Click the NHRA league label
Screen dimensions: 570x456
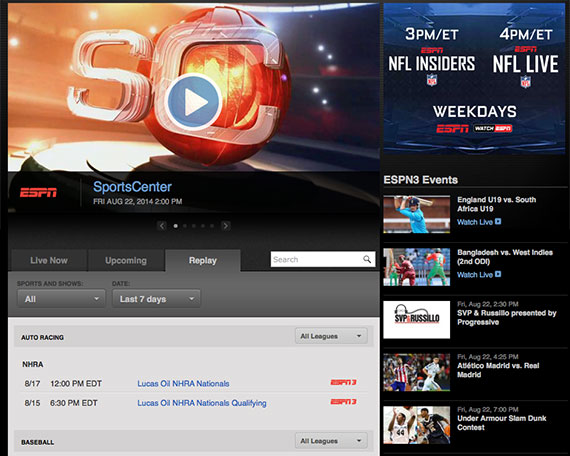(x=33, y=364)
